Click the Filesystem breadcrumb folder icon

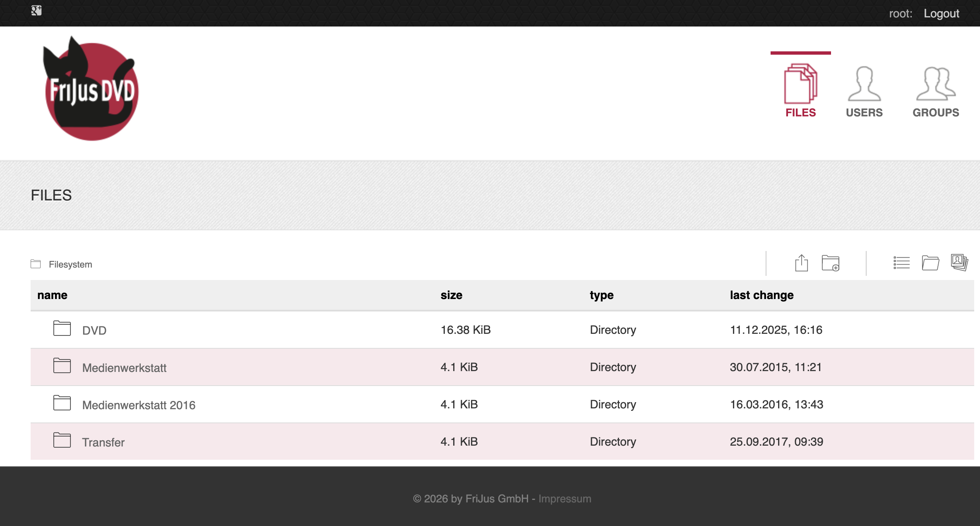click(x=36, y=263)
